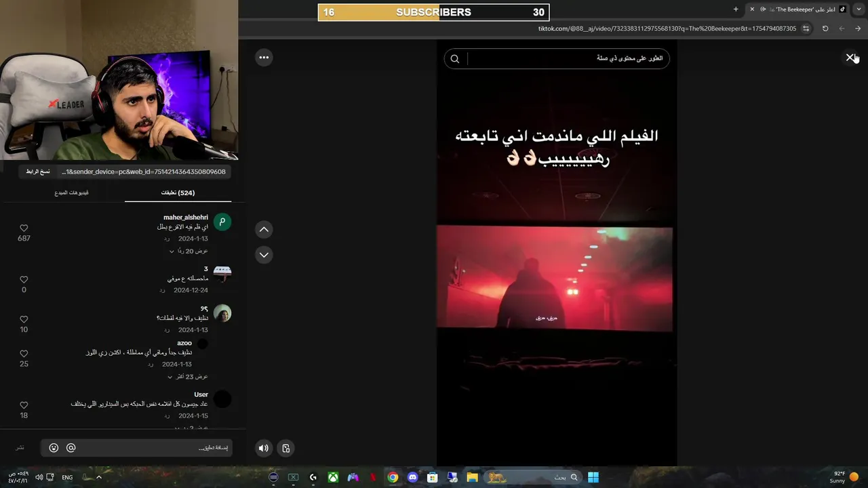
Task: Reply to maher_alshehri's comment
Action: coord(167,239)
